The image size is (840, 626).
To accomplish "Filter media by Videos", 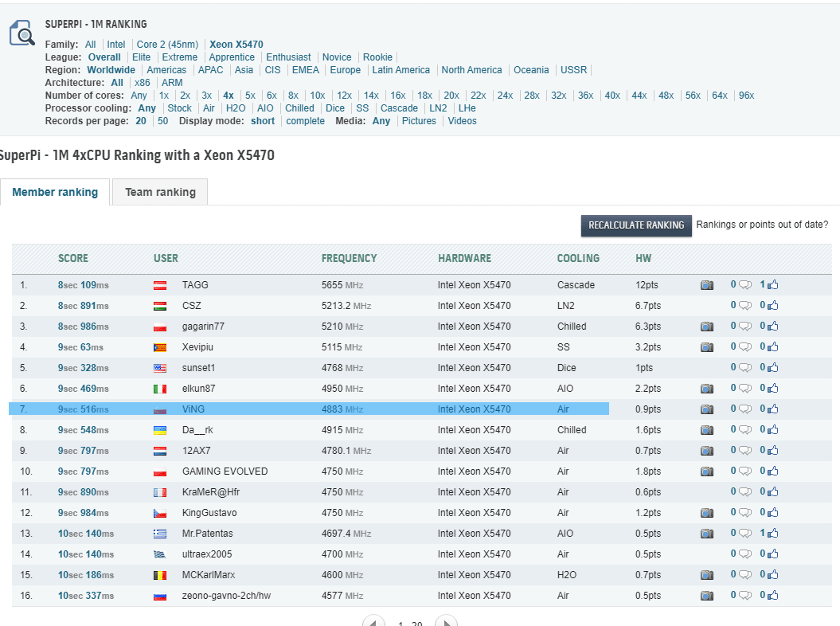I will 463,121.
